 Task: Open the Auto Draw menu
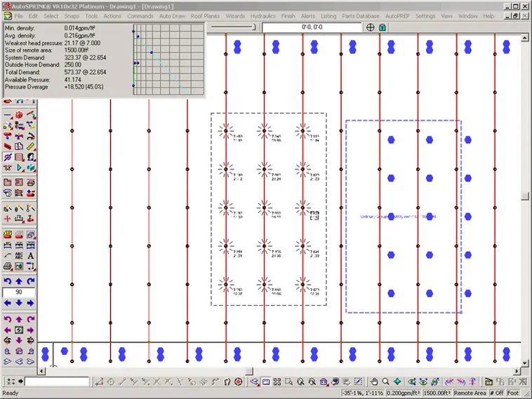pos(173,16)
